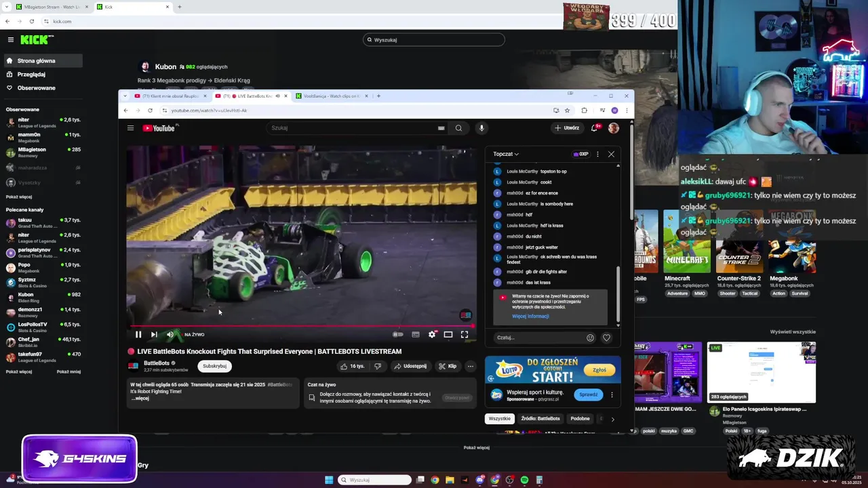Open Spotify from the Windows taskbar
Viewport: 868px width, 488px height.
(x=524, y=480)
